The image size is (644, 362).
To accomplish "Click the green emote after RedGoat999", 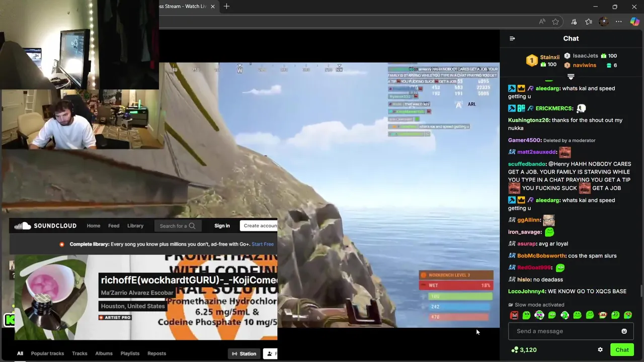I will coord(560,267).
